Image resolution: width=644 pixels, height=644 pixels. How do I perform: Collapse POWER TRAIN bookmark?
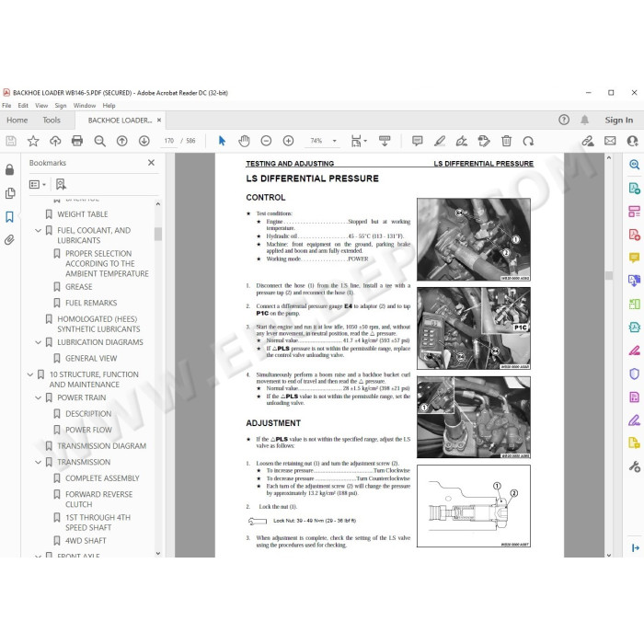tap(39, 397)
